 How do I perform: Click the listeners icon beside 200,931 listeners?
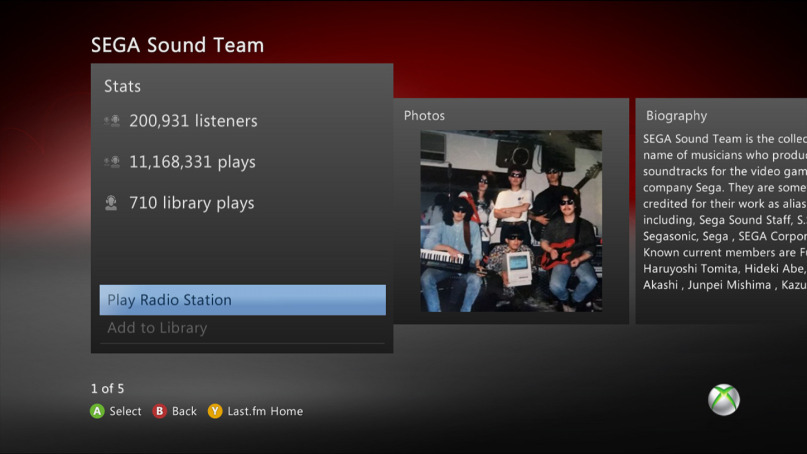tap(112, 121)
